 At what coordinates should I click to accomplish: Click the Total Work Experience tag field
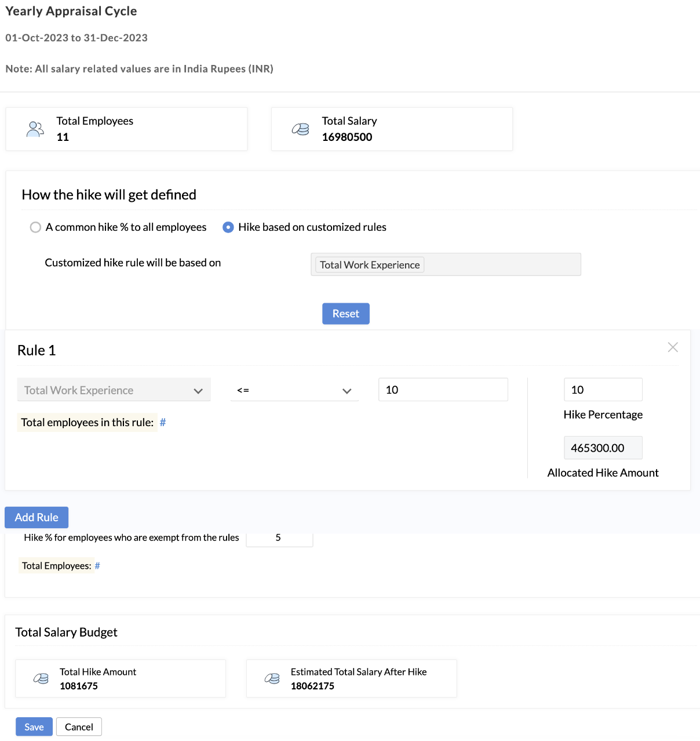pos(446,264)
